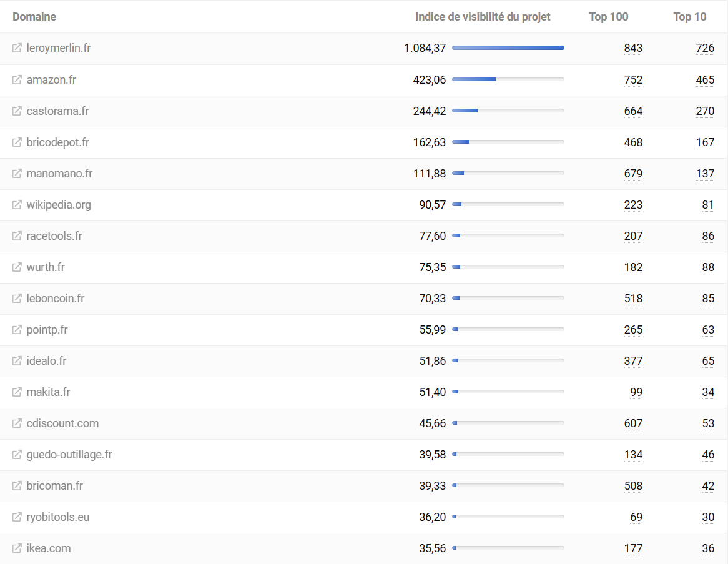Screen dimensions: 728x564
Task: Click leroymerlin.fr visibility progress bar
Action: 508,48
